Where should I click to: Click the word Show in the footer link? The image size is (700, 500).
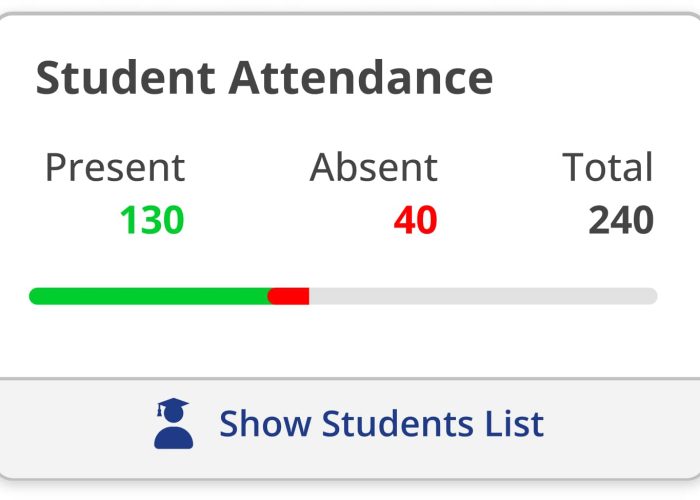pos(264,423)
